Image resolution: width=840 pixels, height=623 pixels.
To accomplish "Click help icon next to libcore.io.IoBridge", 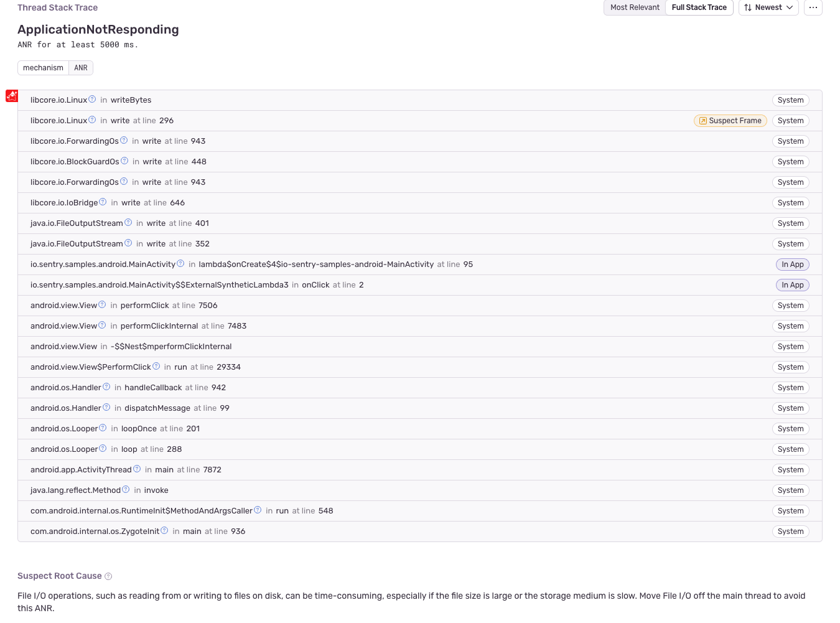I will (x=103, y=202).
